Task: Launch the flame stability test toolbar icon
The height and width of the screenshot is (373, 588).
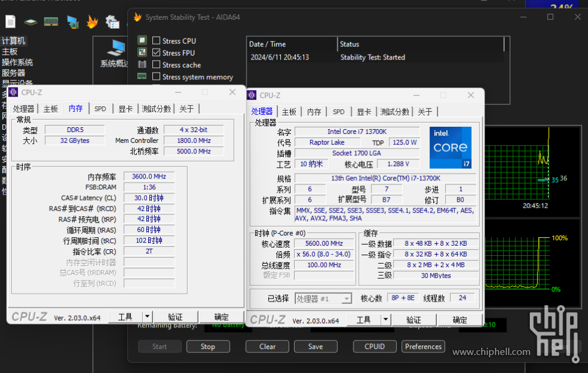Action: coord(92,22)
